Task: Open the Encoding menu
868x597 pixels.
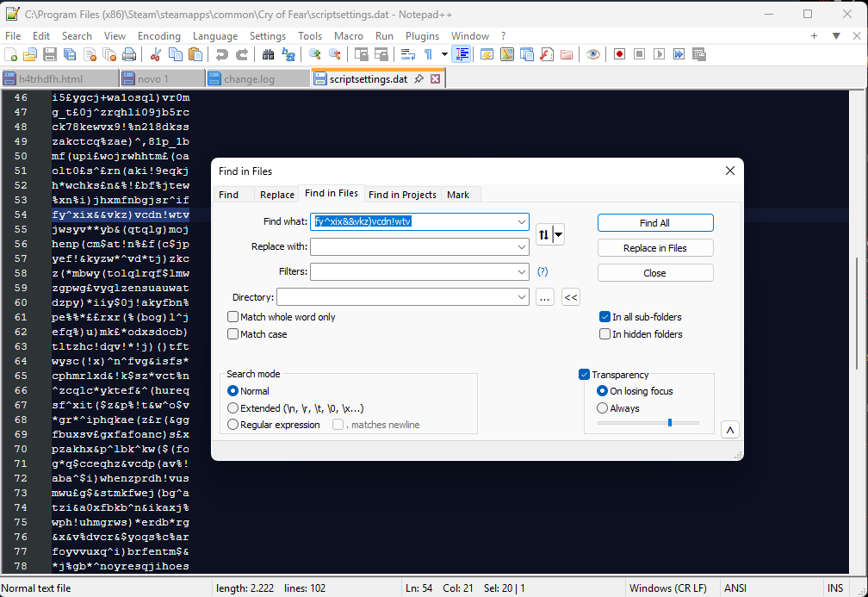Action: pos(158,36)
